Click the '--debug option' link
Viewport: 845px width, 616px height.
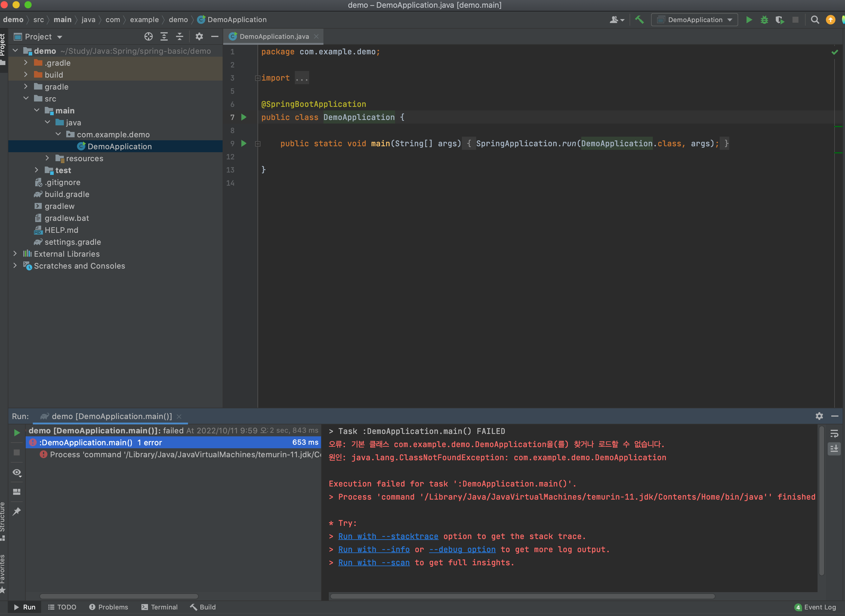click(x=462, y=549)
